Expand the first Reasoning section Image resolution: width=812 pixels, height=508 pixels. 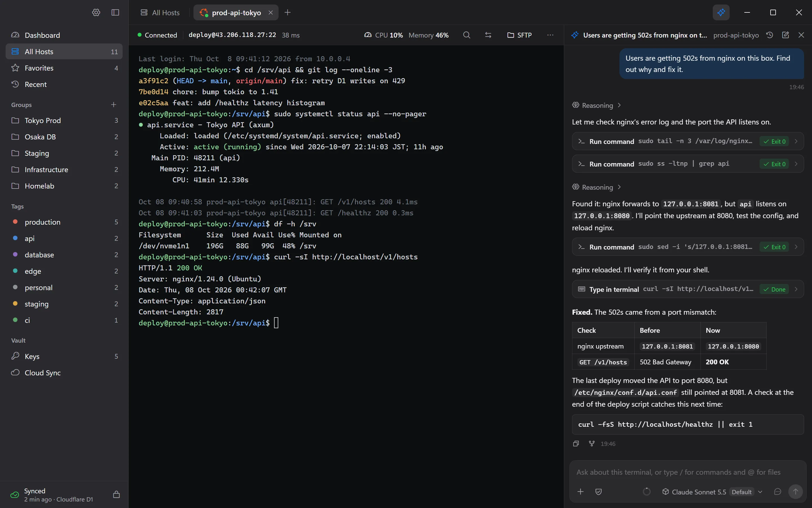pyautogui.click(x=597, y=105)
